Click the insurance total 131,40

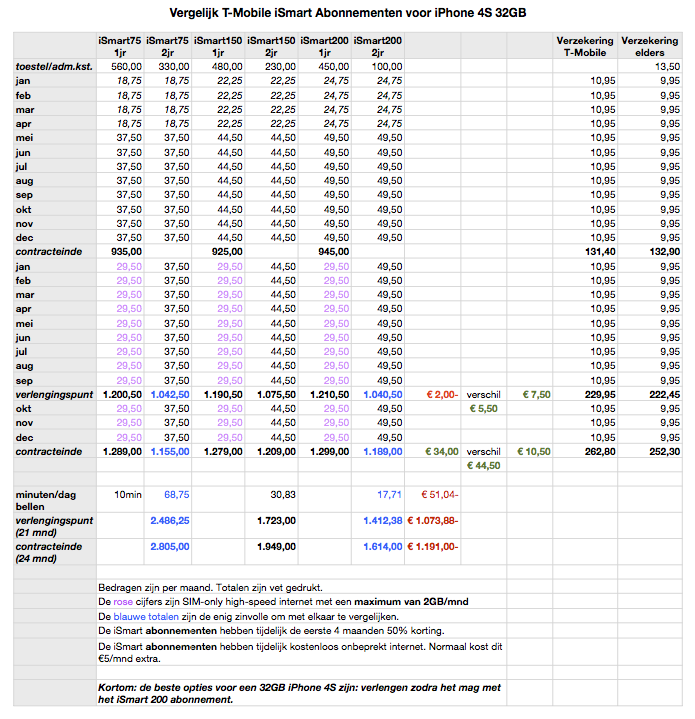click(x=600, y=252)
